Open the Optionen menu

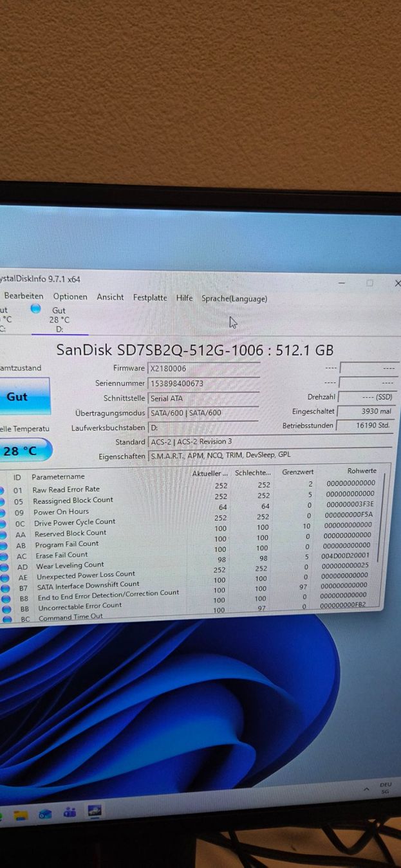pyautogui.click(x=70, y=297)
